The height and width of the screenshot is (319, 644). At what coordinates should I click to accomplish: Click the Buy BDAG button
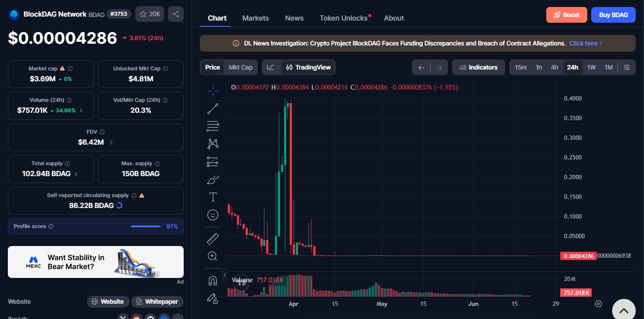613,15
